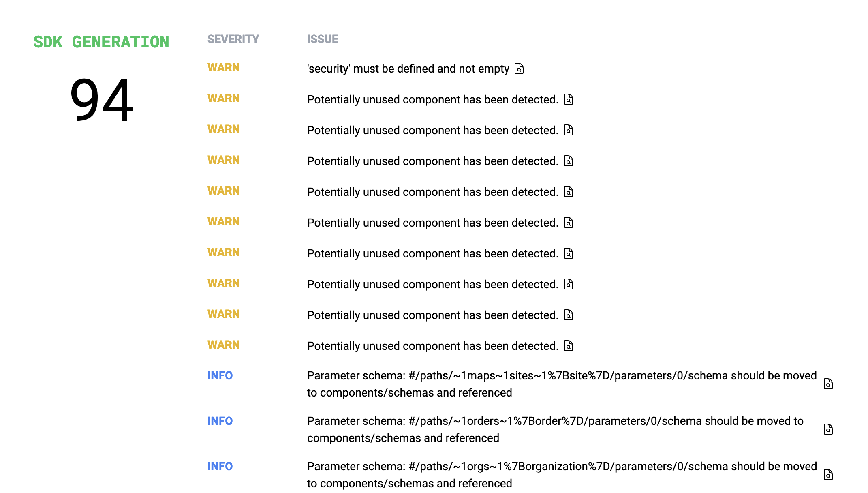Click file icon of eighth unused component warning
Viewport: 868px width, 493px height.
point(569,315)
